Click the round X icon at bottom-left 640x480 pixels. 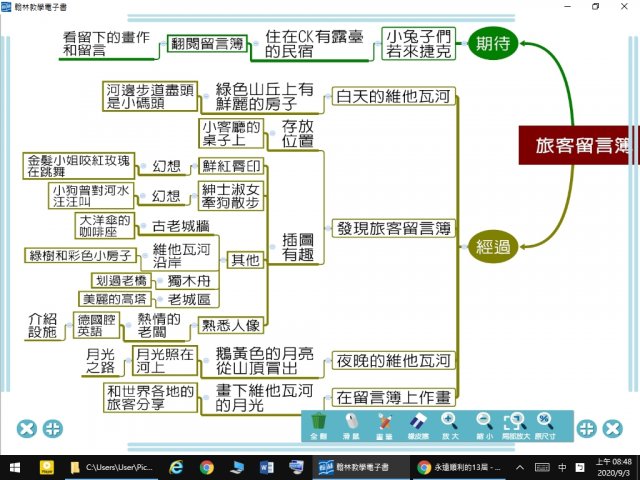27,429
